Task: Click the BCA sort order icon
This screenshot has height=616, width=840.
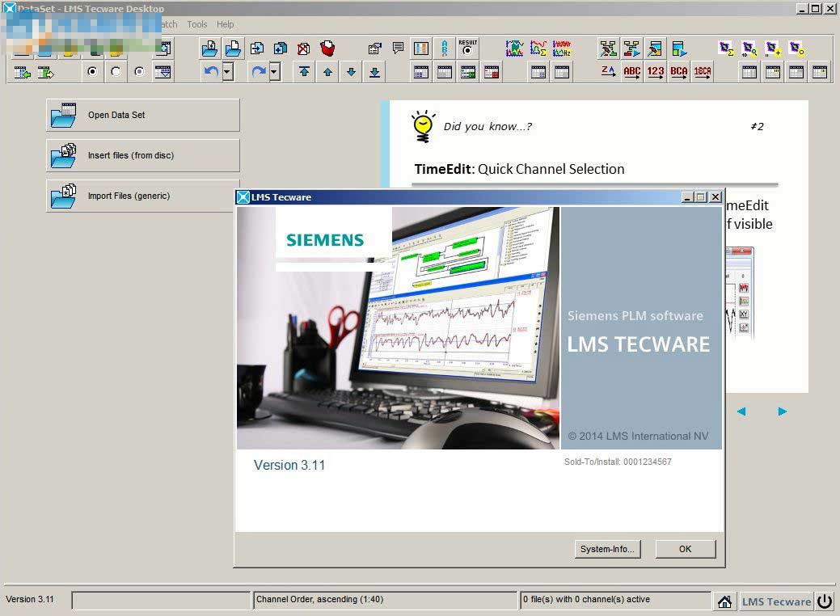Action: click(679, 71)
